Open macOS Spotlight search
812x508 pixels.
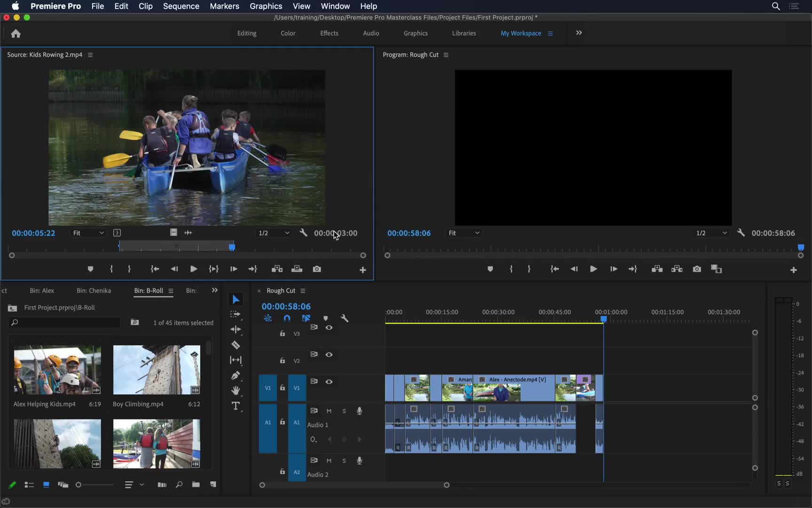(776, 6)
